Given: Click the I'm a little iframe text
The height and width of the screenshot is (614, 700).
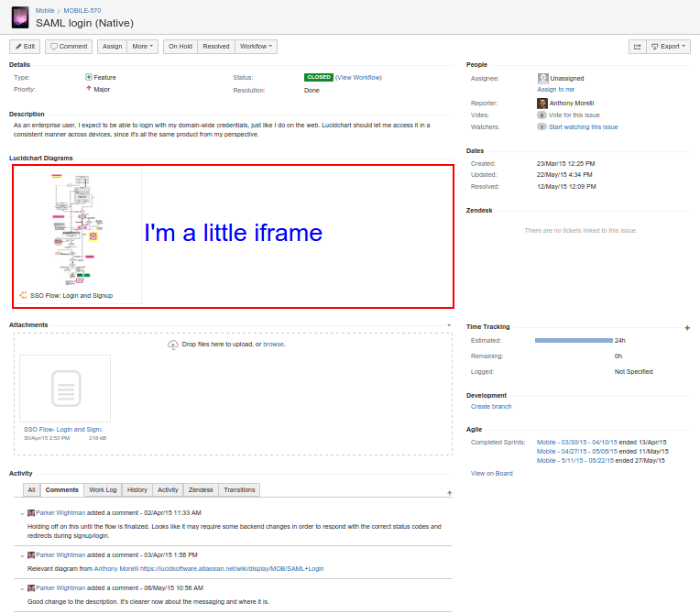Looking at the screenshot, I should click(x=233, y=233).
